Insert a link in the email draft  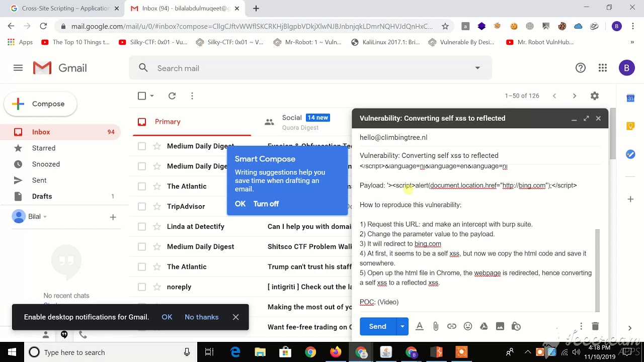tap(452, 326)
